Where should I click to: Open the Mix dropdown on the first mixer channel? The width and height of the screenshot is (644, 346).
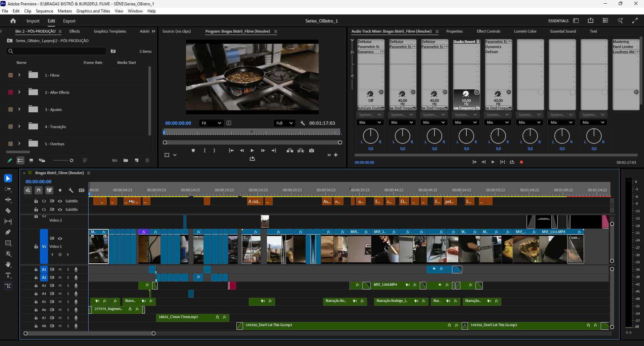(370, 122)
